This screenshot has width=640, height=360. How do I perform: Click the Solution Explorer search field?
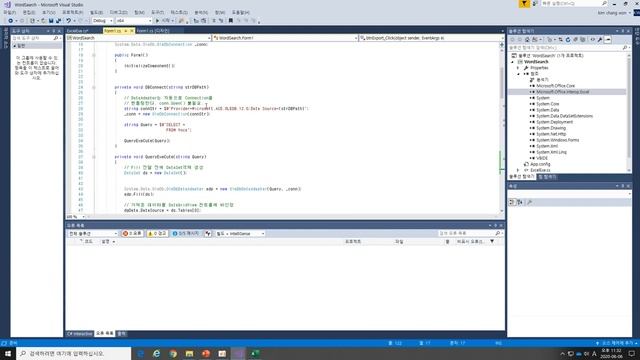(x=569, y=48)
